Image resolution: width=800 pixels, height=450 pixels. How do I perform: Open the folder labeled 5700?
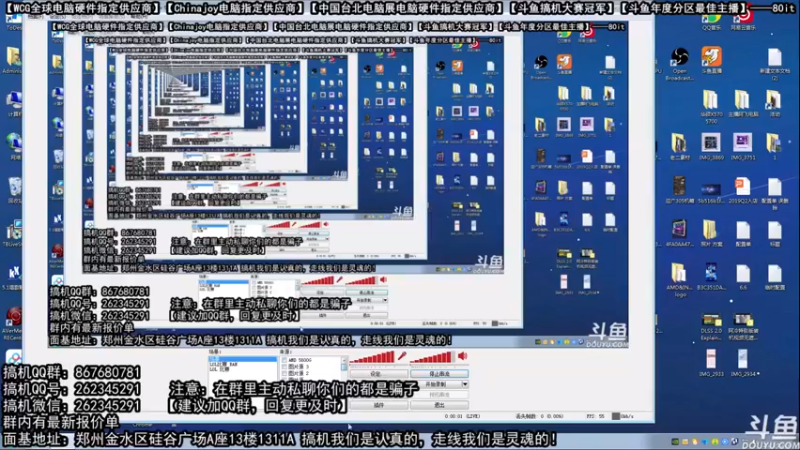click(711, 106)
